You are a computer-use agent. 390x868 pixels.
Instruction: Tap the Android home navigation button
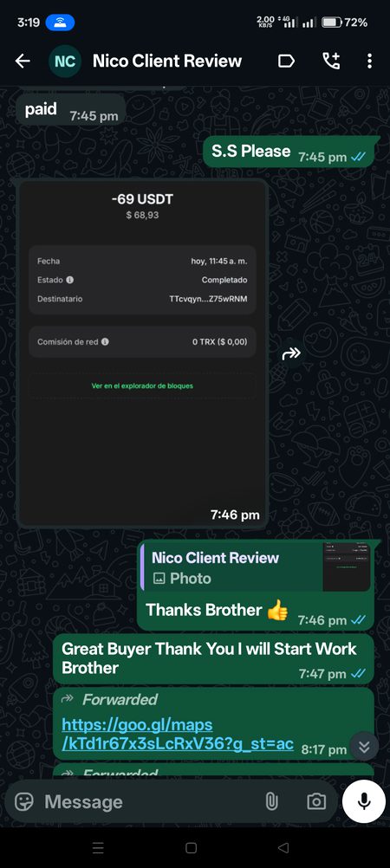[192, 847]
